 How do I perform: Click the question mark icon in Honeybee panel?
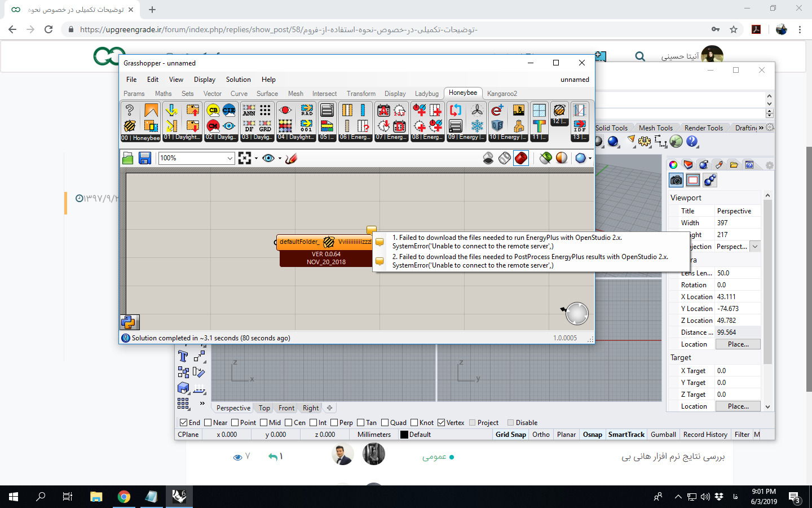click(130, 110)
